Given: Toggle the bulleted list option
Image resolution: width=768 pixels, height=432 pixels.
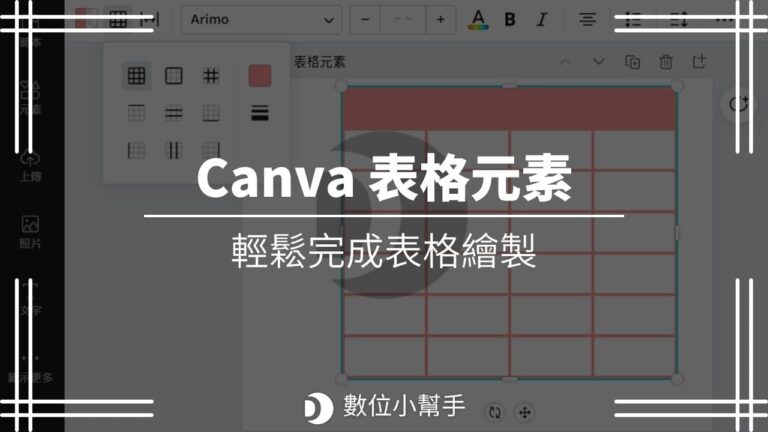Looking at the screenshot, I should coord(633,20).
